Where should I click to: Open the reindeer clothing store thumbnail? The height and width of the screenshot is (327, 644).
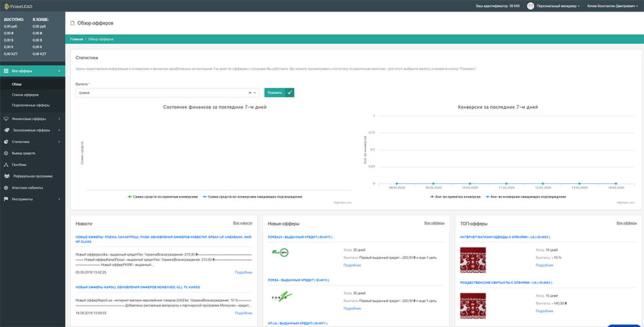click(473, 260)
